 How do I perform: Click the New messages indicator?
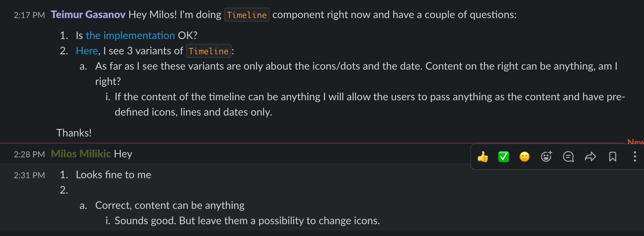[x=636, y=142]
